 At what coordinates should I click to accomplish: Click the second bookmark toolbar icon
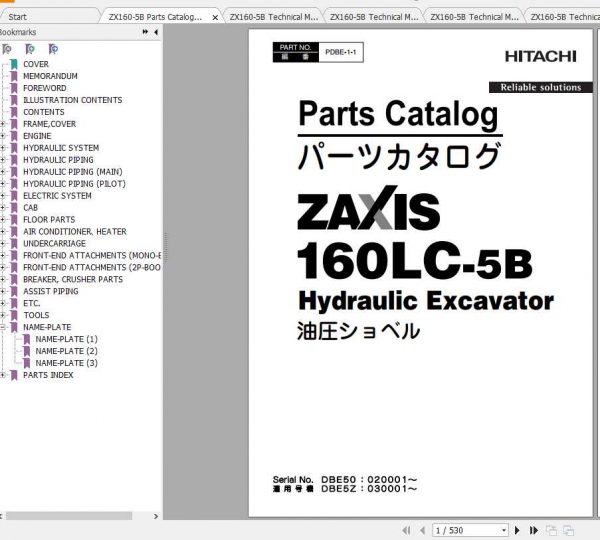coord(30,49)
